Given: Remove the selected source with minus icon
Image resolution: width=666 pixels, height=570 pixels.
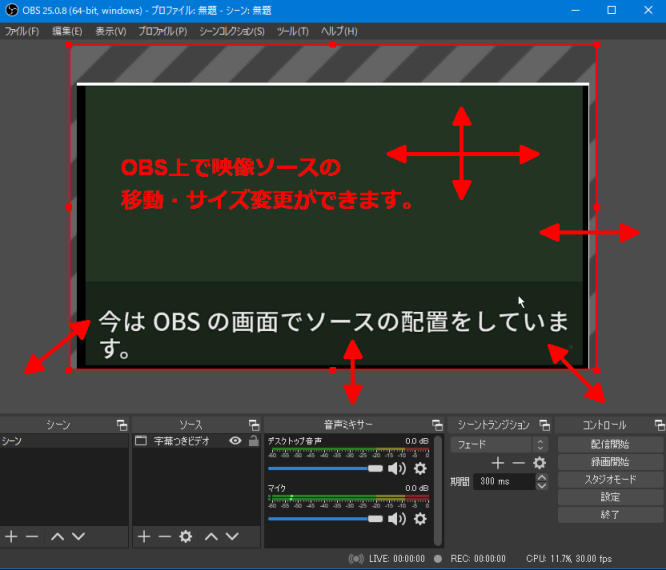Looking at the screenshot, I should point(165,536).
